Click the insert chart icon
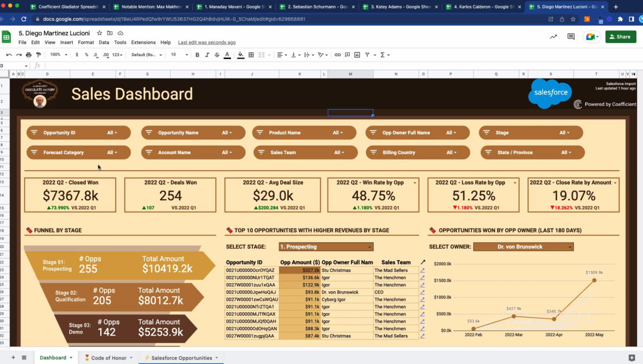This screenshot has width=643, height=364. tap(357, 55)
